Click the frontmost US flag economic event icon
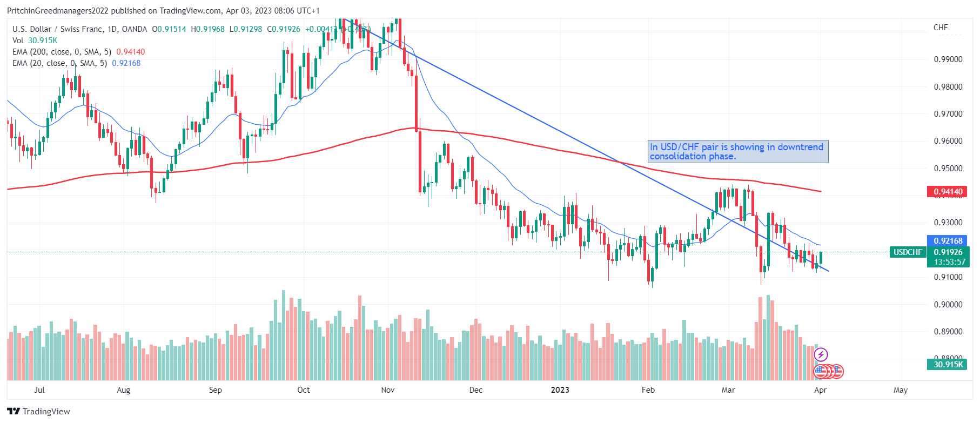Image resolution: width=980 pixels, height=423 pixels. (821, 371)
